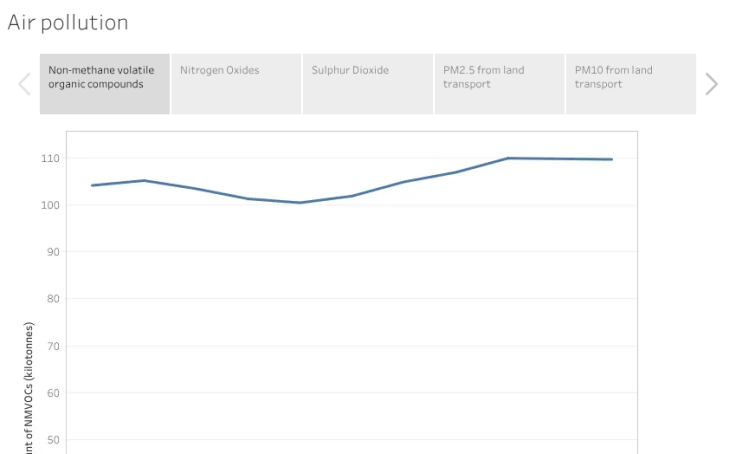Viewport: 736px width, 454px height.
Task: Click the 70 y-axis tick label
Action: pyautogui.click(x=53, y=346)
